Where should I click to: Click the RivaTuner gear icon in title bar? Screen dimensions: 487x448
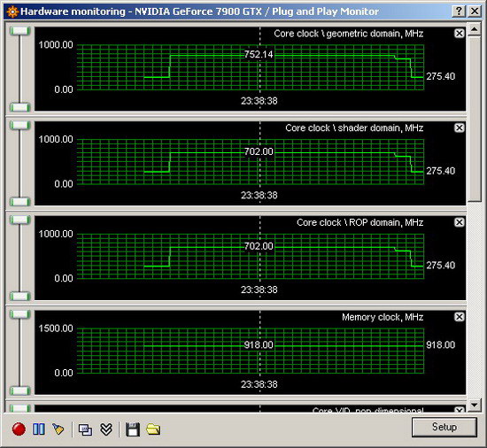click(12, 12)
